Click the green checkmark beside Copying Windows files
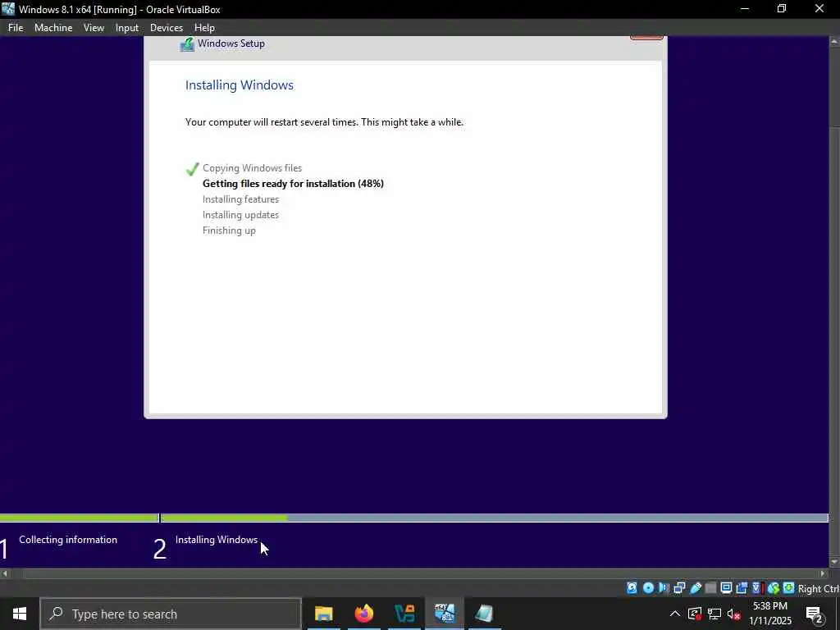Viewport: 840px width, 630px height. [x=192, y=169]
